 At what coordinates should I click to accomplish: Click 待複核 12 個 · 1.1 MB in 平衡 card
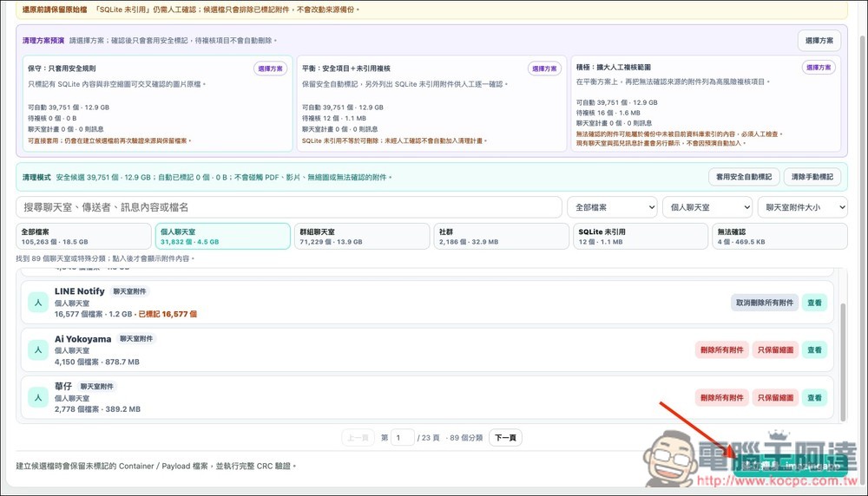pos(334,118)
